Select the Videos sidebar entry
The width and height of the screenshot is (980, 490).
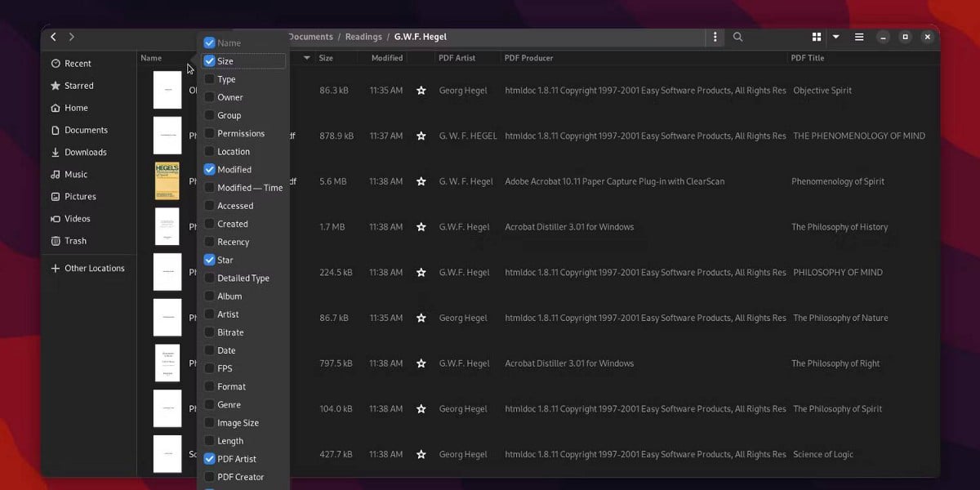click(77, 218)
